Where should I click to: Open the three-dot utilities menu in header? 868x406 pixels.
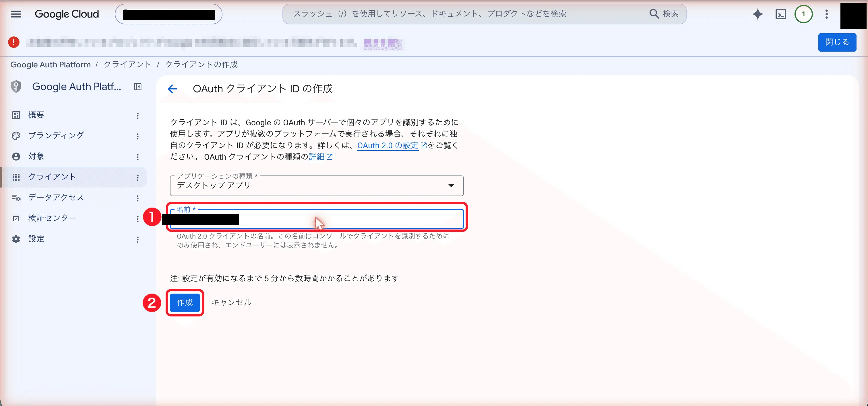(x=826, y=14)
